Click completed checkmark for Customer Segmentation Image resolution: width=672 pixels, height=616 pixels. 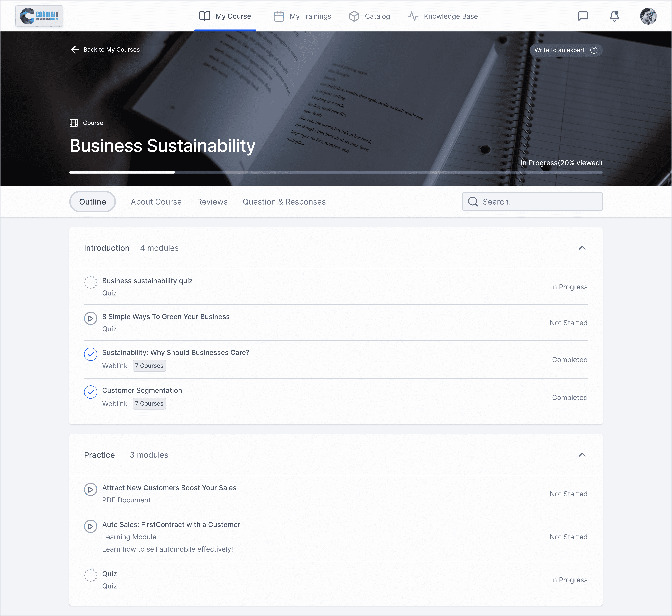click(90, 392)
